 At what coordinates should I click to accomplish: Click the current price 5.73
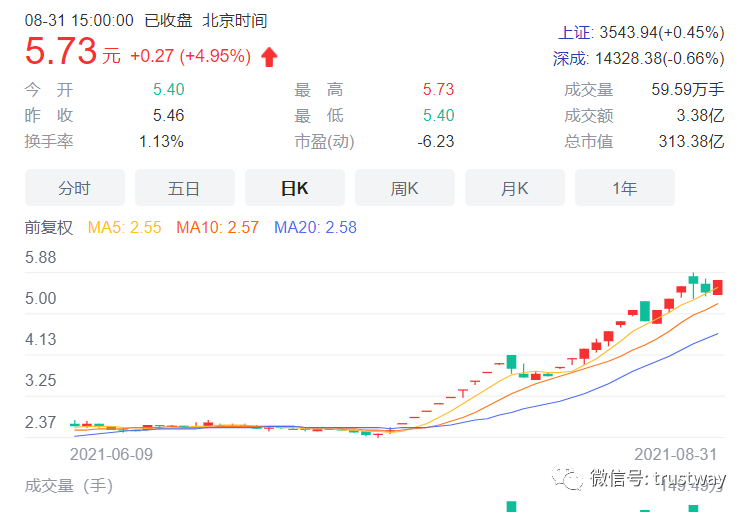tap(61, 51)
